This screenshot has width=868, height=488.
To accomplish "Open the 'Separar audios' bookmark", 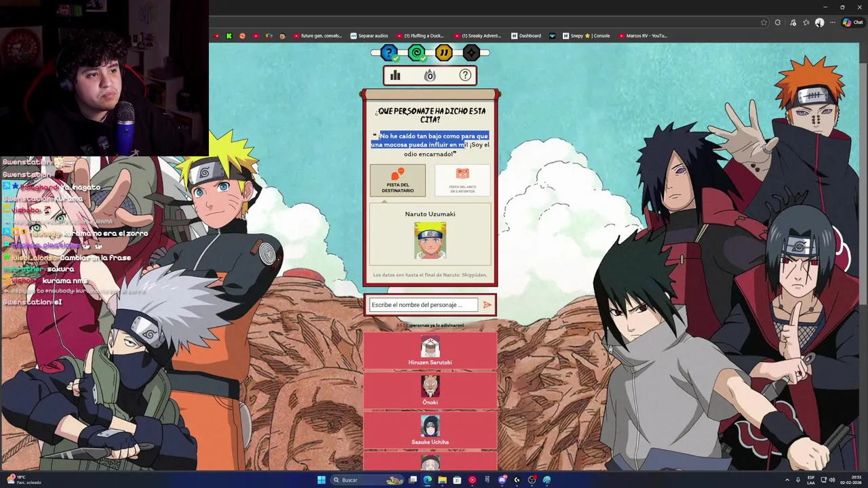I will 369,36.
